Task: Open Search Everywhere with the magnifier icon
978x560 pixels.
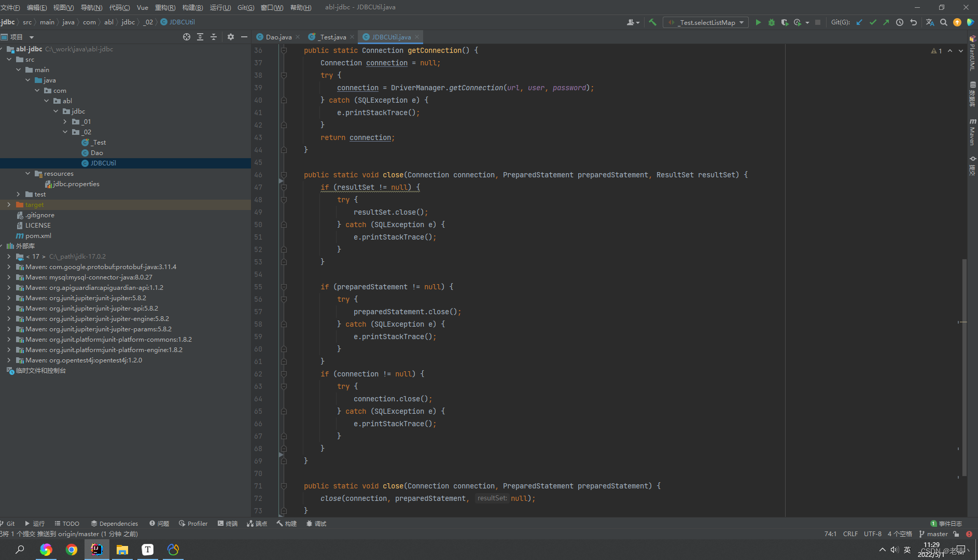Action: (x=944, y=22)
